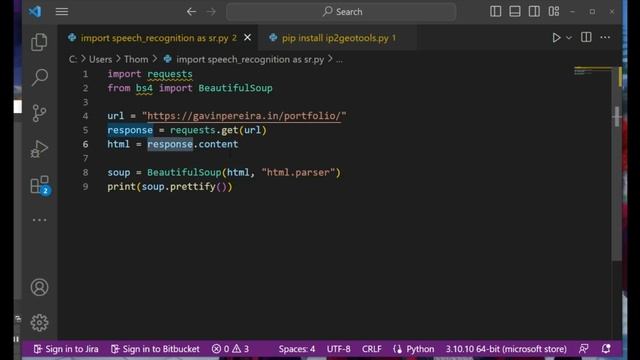The width and height of the screenshot is (640, 360).
Task: Open the Explorer view in activity bar
Action: pos(39,42)
